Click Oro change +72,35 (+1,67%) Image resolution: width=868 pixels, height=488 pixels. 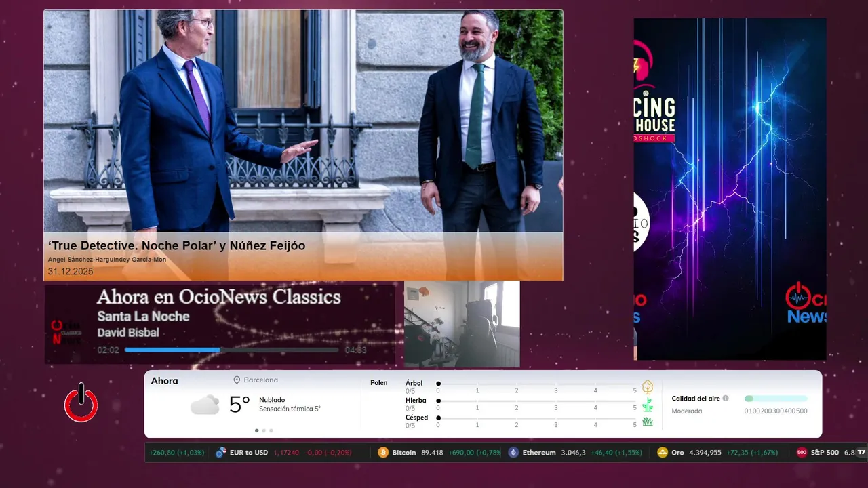point(752,453)
